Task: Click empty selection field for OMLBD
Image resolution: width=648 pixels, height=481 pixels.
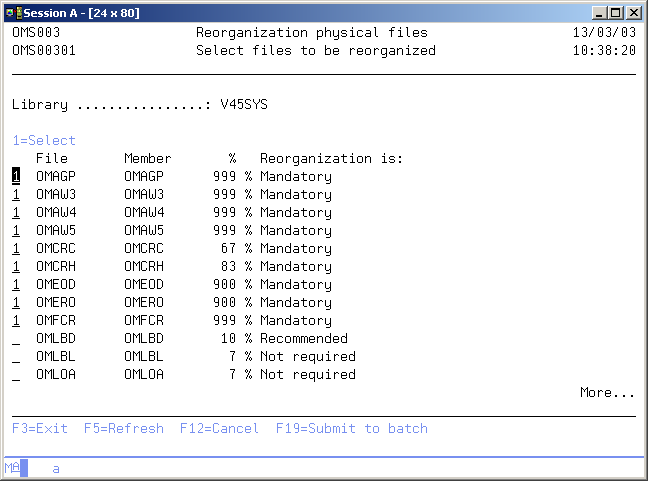Action: tap(16, 339)
